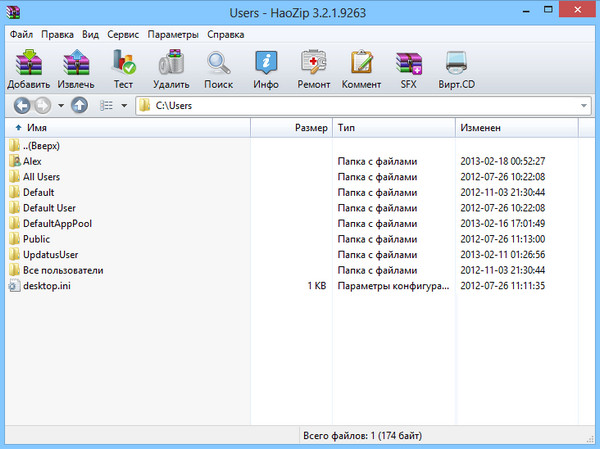This screenshot has width=600, height=449.
Task: Click the Параметры конфигура... type cell
Action: (393, 286)
